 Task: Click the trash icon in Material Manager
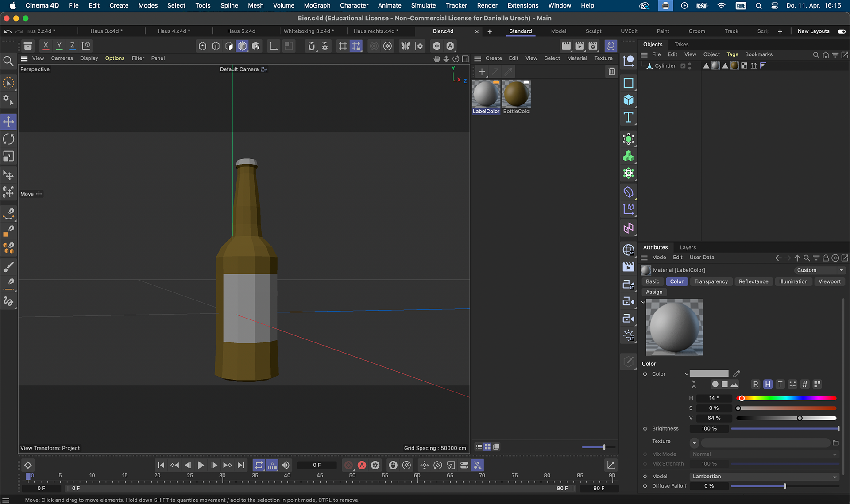(611, 71)
